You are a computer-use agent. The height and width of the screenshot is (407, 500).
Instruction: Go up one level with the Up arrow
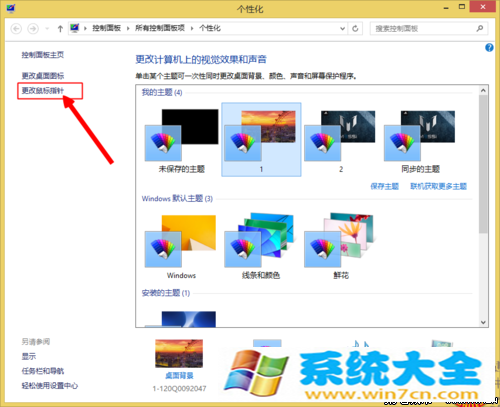(x=60, y=29)
